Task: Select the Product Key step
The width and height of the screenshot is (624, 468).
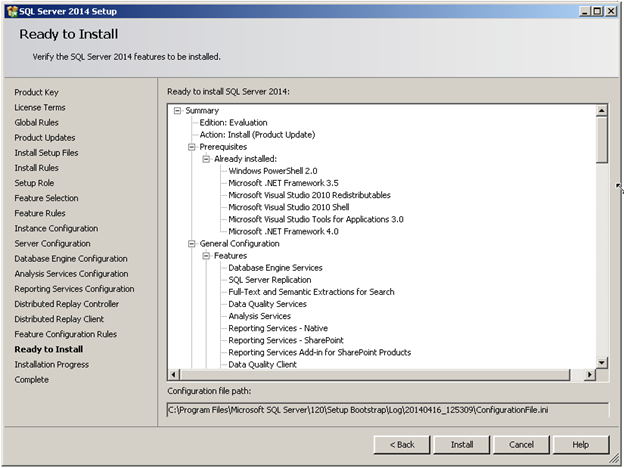Action: pos(37,92)
